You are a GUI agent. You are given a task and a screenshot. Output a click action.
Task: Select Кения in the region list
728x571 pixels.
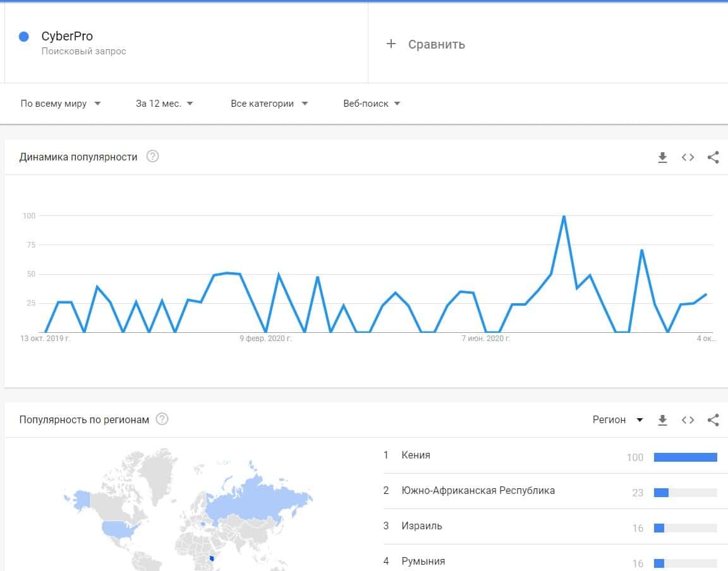pyautogui.click(x=416, y=455)
